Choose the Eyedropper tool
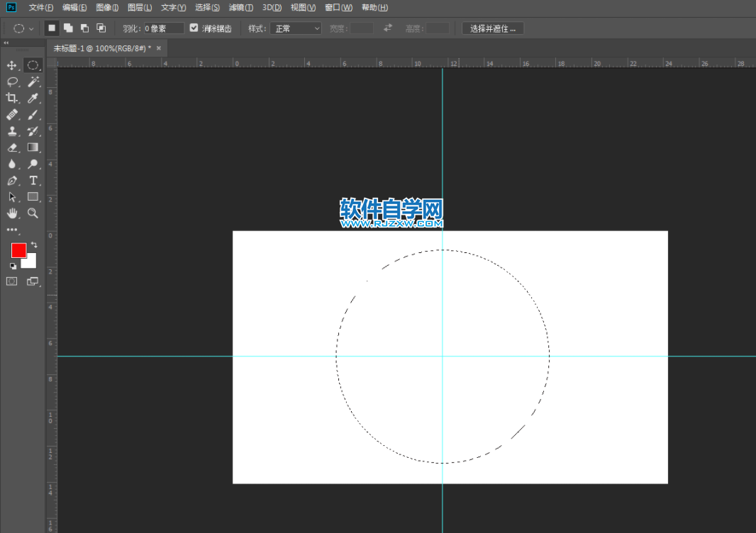 click(33, 98)
